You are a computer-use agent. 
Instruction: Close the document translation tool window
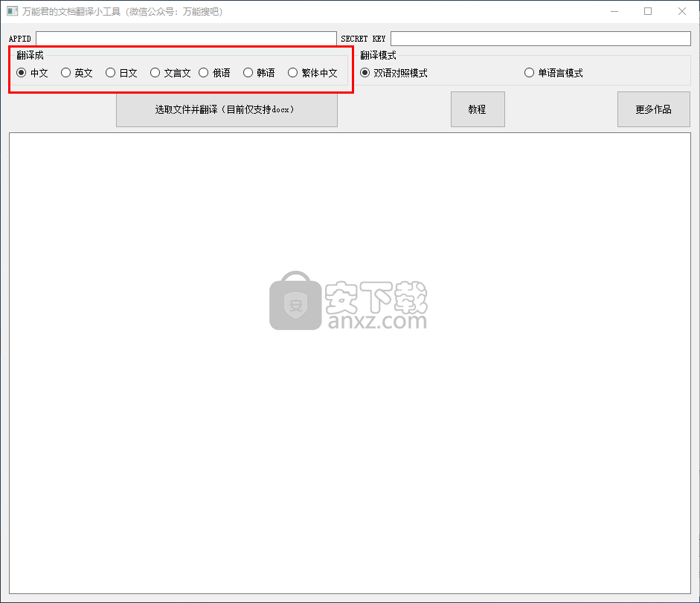(682, 11)
